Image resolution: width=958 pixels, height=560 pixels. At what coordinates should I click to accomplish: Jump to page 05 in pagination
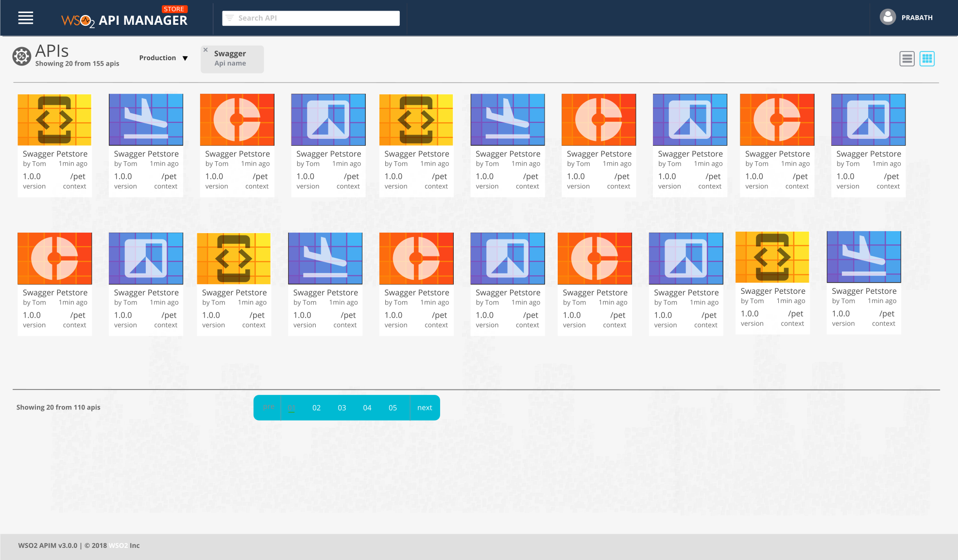(393, 407)
